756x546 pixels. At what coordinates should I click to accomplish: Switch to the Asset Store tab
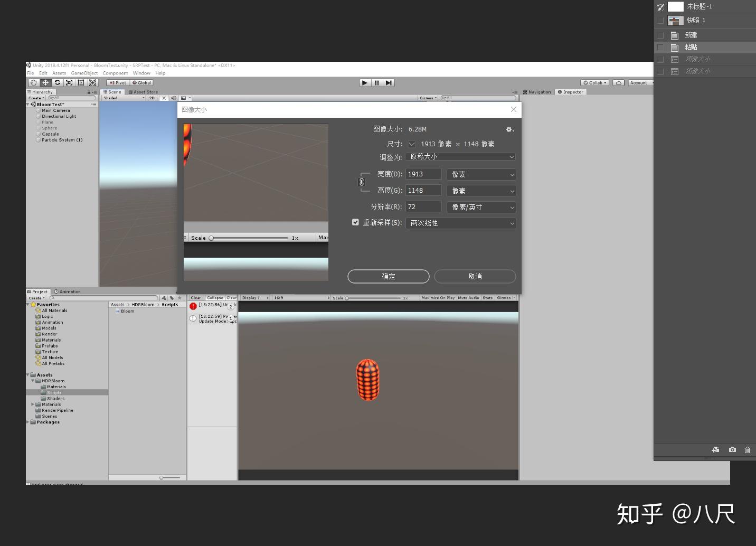[x=143, y=91]
